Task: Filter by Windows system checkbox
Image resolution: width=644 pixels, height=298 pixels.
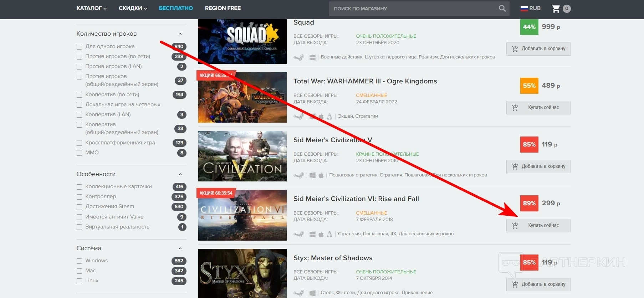Action: pyautogui.click(x=79, y=261)
